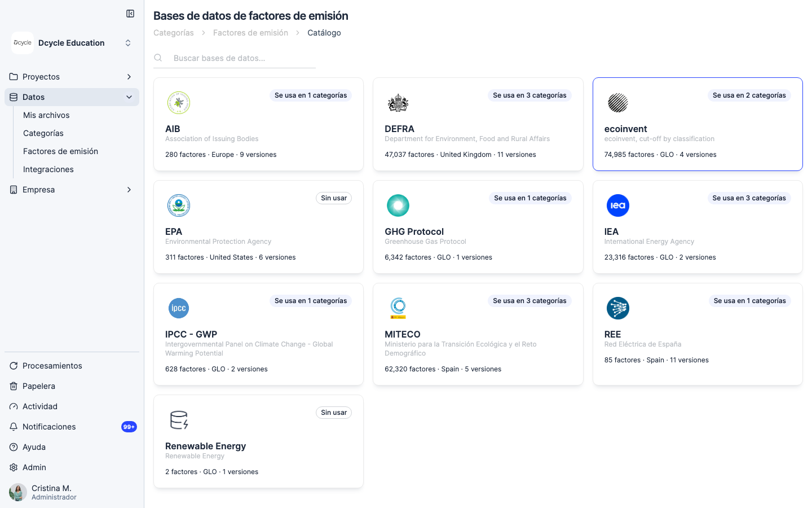Click the GHG Protocol teal logo

398,205
